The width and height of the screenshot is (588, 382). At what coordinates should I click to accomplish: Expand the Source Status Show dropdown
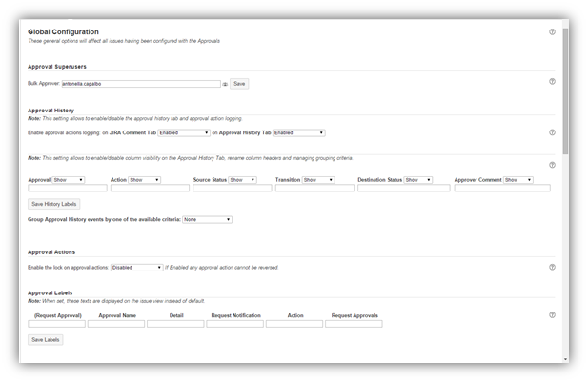[x=243, y=179]
